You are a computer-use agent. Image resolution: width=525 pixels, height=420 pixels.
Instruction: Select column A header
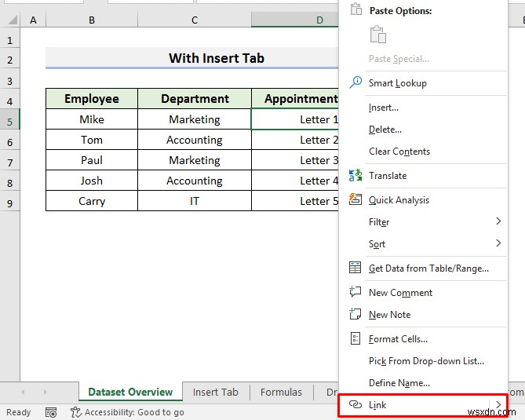[x=33, y=20]
